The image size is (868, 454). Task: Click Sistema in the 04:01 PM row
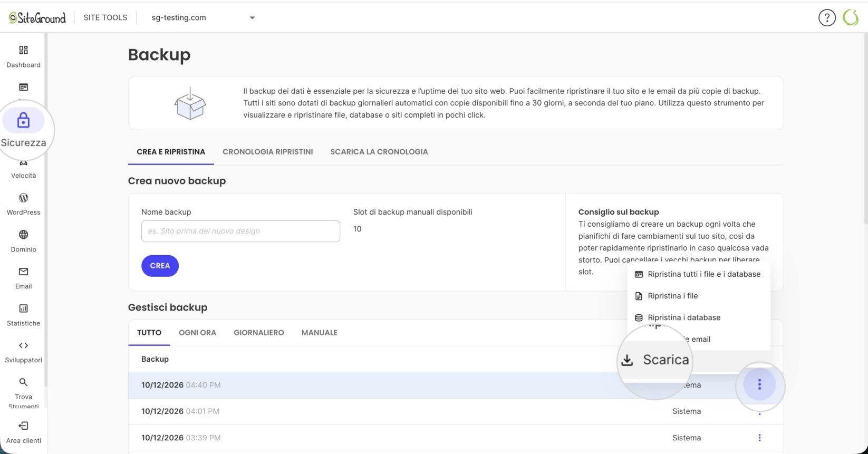pyautogui.click(x=687, y=411)
